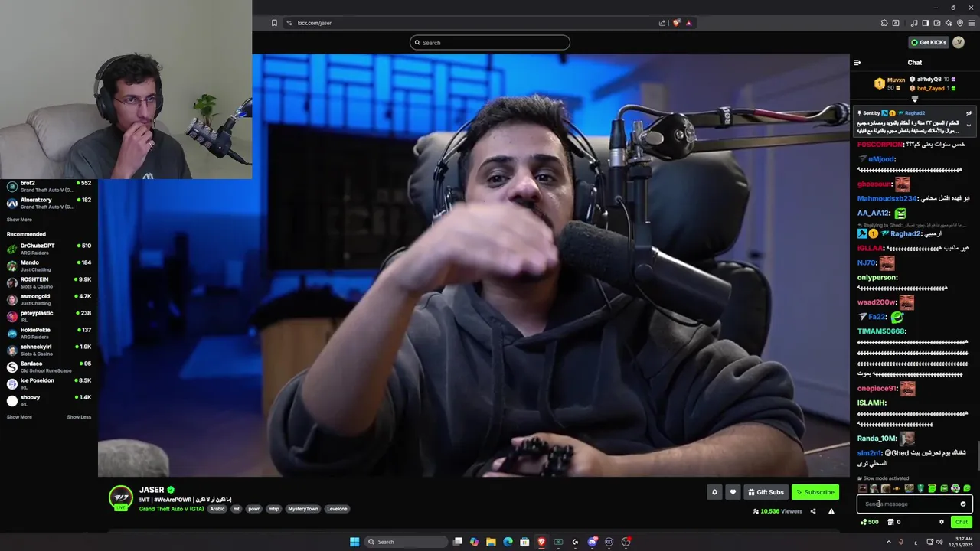This screenshot has width=980, height=551.
Task: Open File Explorer from taskbar
Action: coord(491,542)
